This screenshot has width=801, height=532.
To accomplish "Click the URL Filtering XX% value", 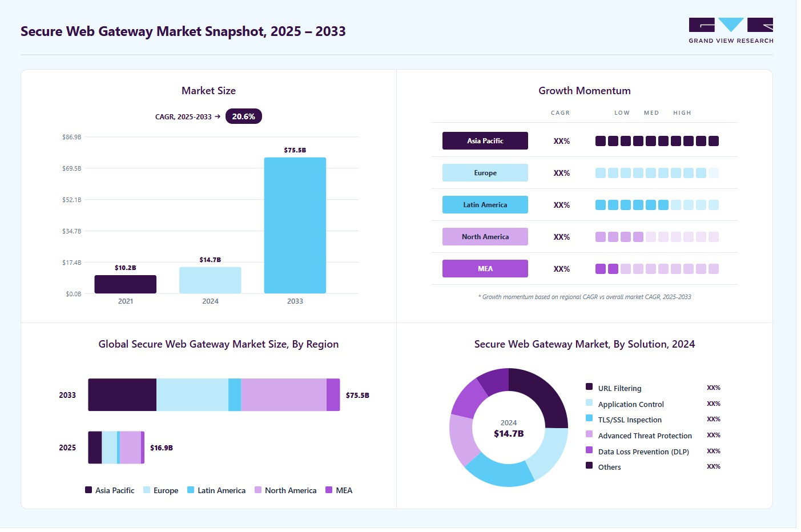I will [x=714, y=388].
